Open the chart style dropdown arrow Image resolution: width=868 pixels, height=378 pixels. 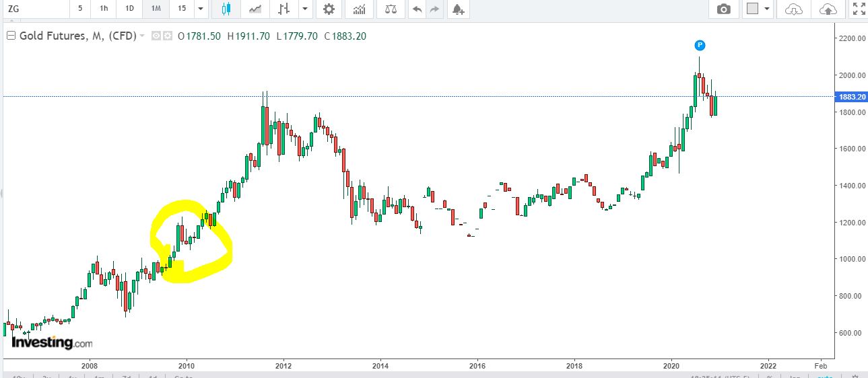pos(305,9)
